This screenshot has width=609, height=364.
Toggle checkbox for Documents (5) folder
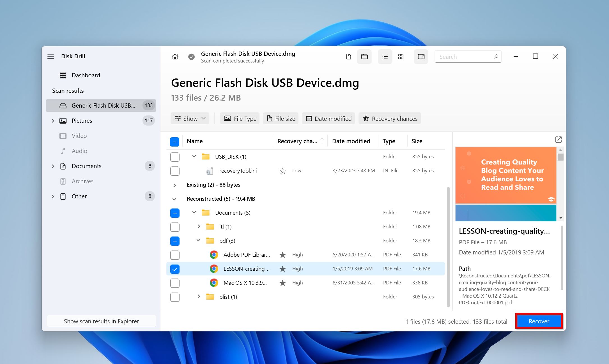click(174, 212)
